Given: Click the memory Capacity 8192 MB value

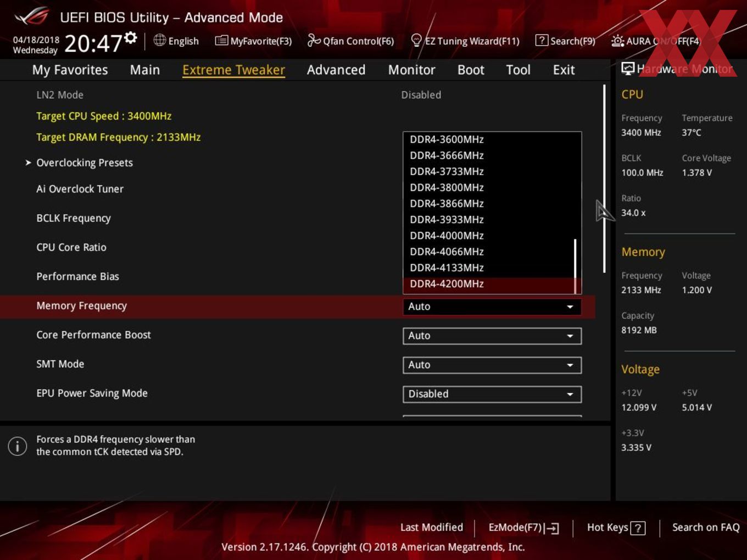Looking at the screenshot, I should [x=639, y=330].
